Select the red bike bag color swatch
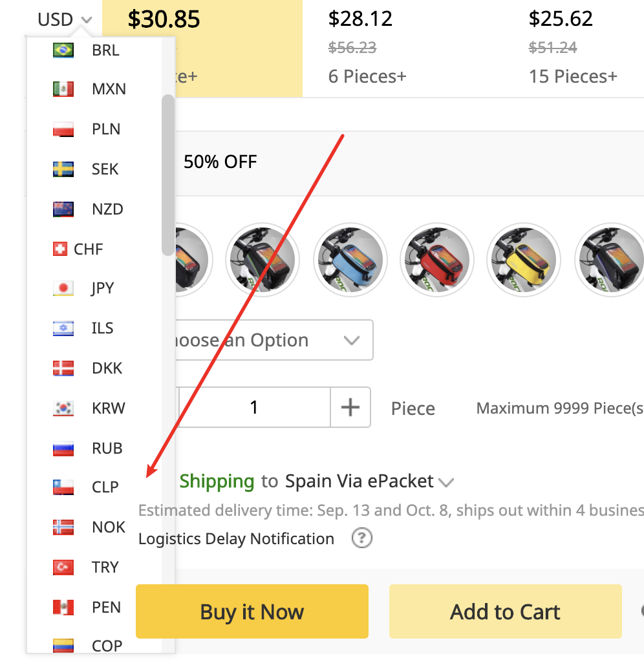The image size is (644, 667). pos(436,260)
